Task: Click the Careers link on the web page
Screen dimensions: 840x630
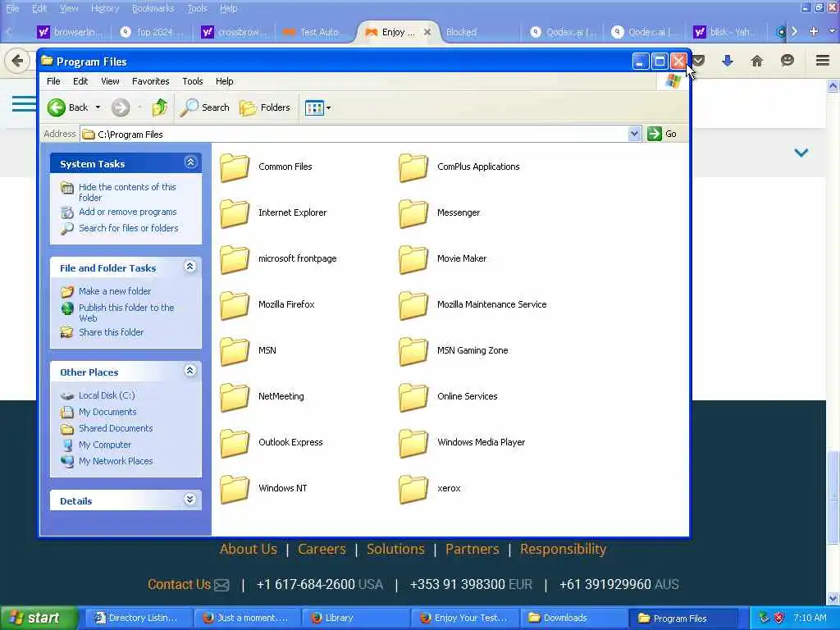Action: 322,549
